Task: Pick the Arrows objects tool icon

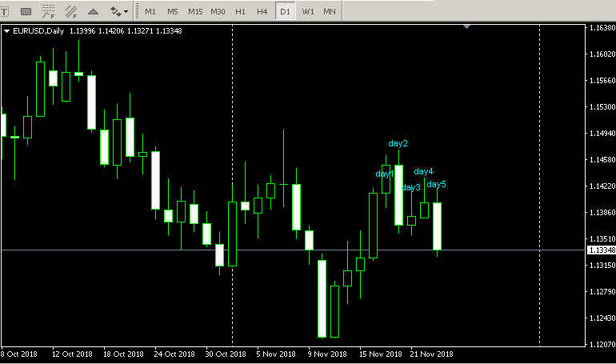Action: click(115, 12)
